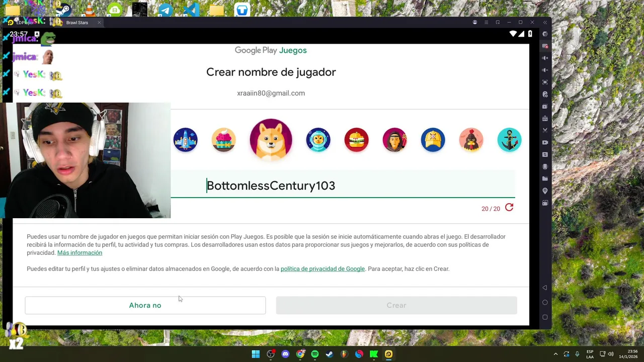
Task: Open LDPlayer settings gear in sidebar
Action: point(545,34)
